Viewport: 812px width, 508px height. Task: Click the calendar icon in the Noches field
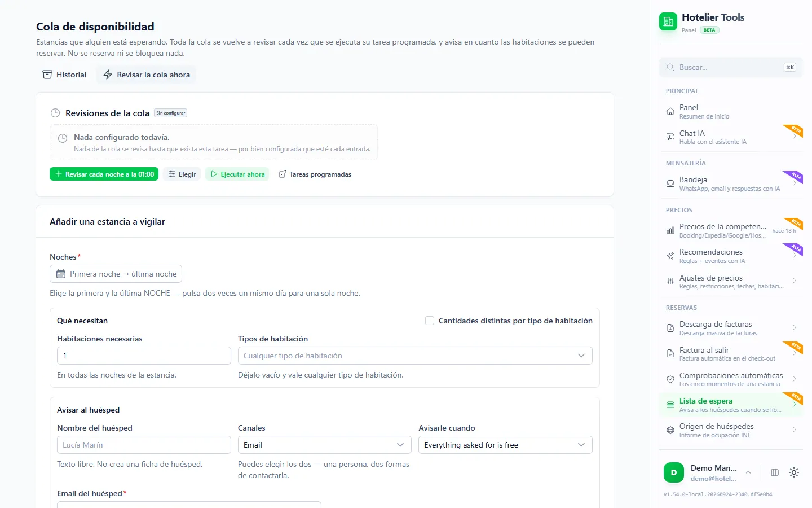coord(61,274)
